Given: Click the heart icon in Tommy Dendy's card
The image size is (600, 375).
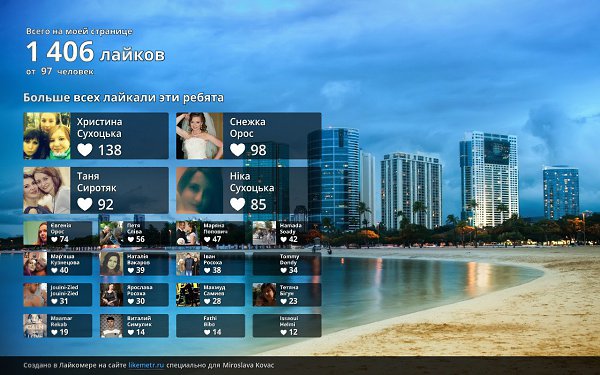Looking at the screenshot, I should pyautogui.click(x=284, y=270).
